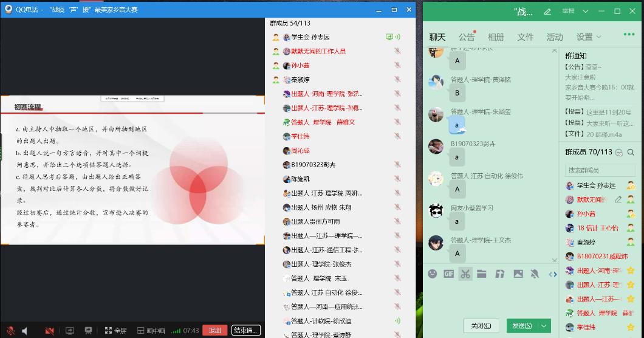Toggle the speaker volume icon
The height and width of the screenshot is (338, 644).
[26, 331]
